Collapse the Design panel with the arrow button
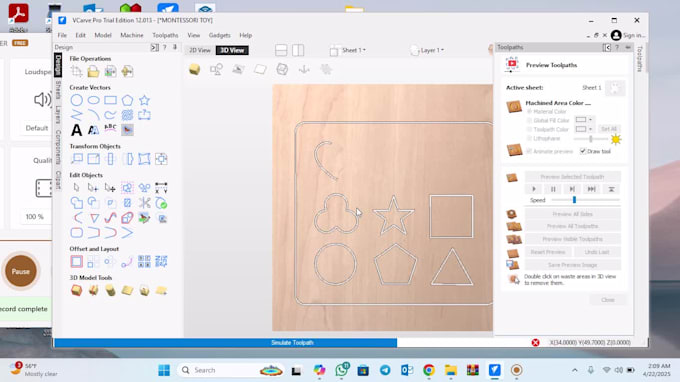The width and height of the screenshot is (680, 382). pyautogui.click(x=154, y=47)
